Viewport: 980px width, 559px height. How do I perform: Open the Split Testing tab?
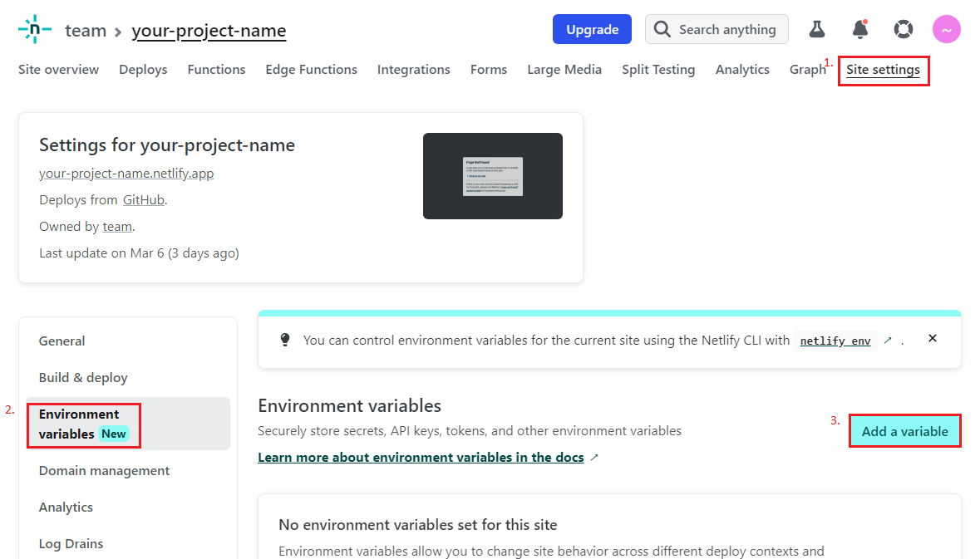click(x=658, y=70)
